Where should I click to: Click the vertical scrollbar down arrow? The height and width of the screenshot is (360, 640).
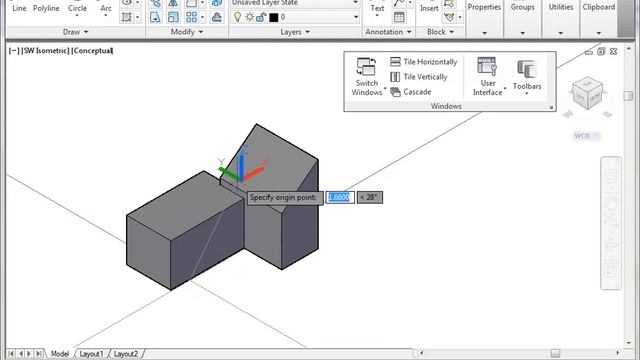click(x=629, y=343)
